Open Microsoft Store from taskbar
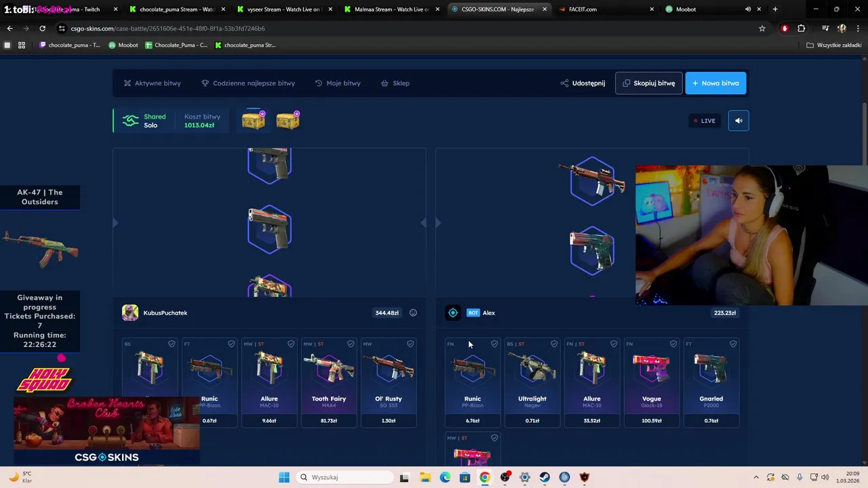Screen dimensions: 868x488 (x=465, y=477)
